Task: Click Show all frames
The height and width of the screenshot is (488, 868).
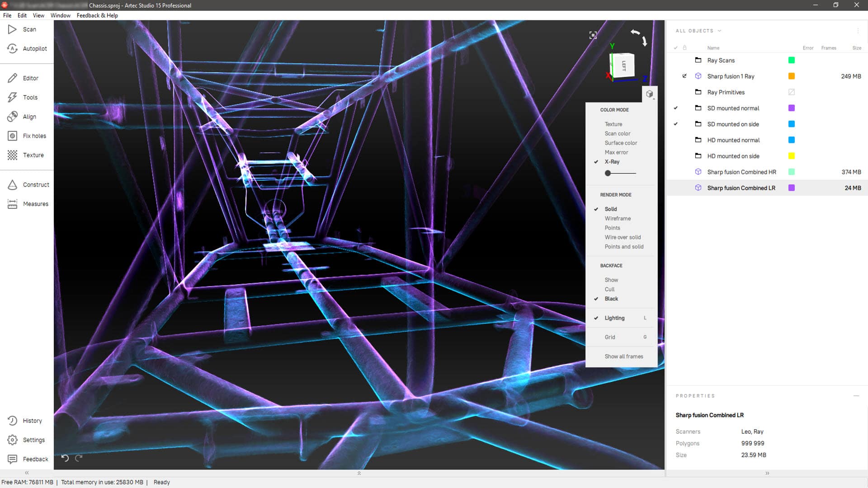Action: (623, 357)
